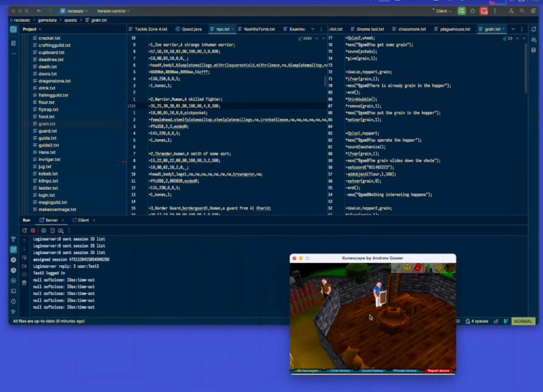Go to next highlighted problem near 2880

coord(323,38)
